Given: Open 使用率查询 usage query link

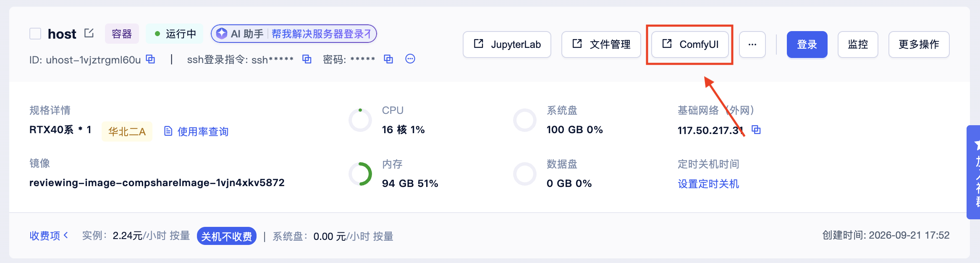Looking at the screenshot, I should (196, 131).
